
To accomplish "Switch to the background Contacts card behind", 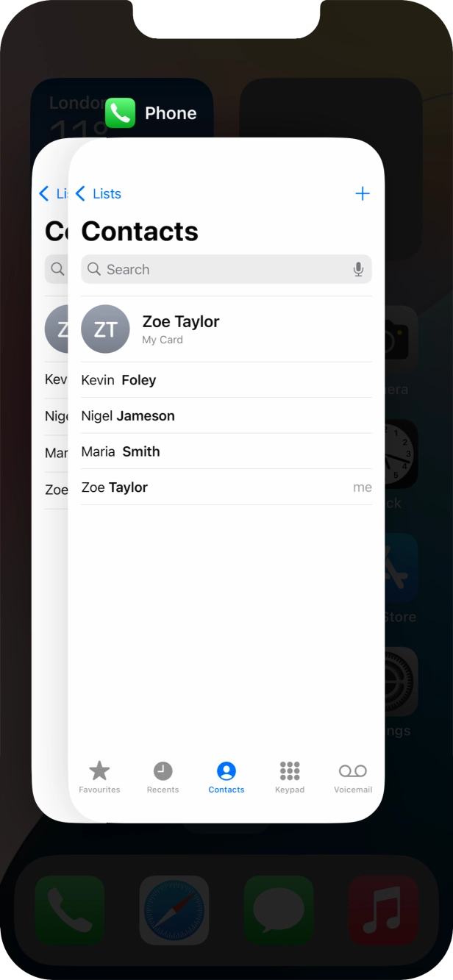I will pyautogui.click(x=50, y=478).
